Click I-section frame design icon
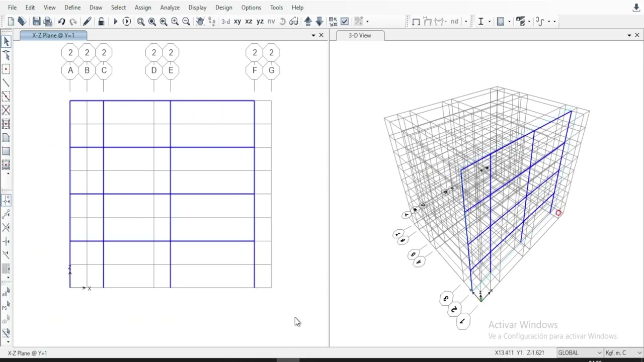The image size is (644, 362). tap(481, 21)
